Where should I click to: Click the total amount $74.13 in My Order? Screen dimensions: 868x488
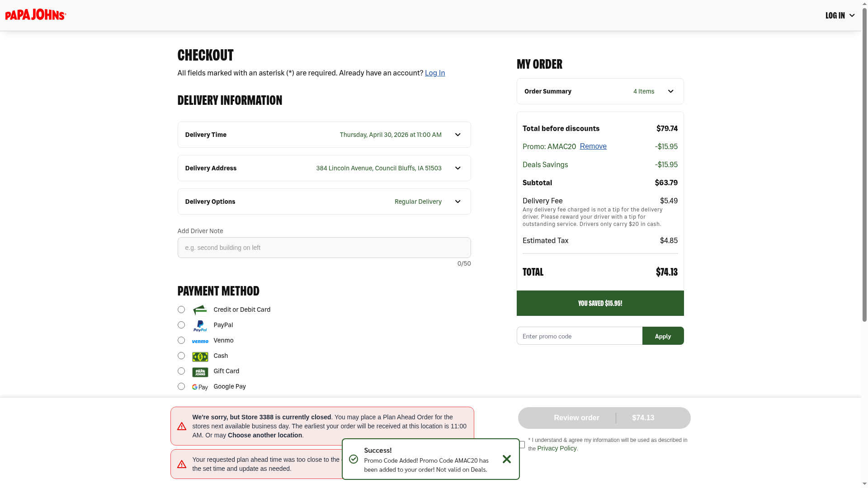click(x=667, y=272)
